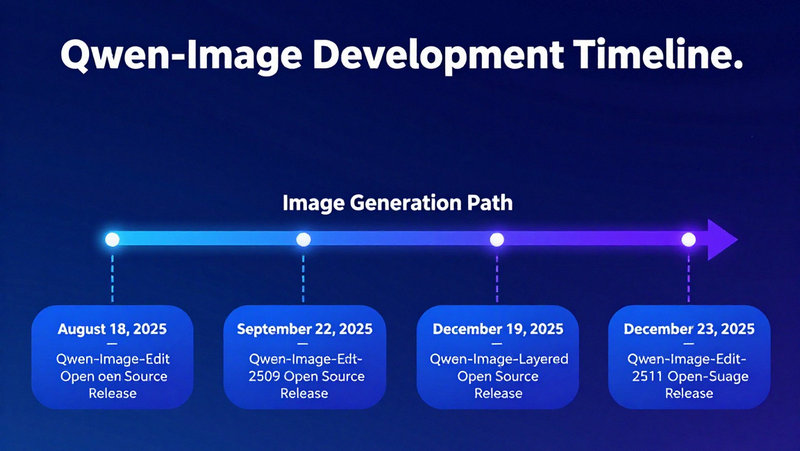Screen dimensions: 800x451
Task: Select the Qwen-Image-Edit-2509 release card
Action: [x=305, y=357]
